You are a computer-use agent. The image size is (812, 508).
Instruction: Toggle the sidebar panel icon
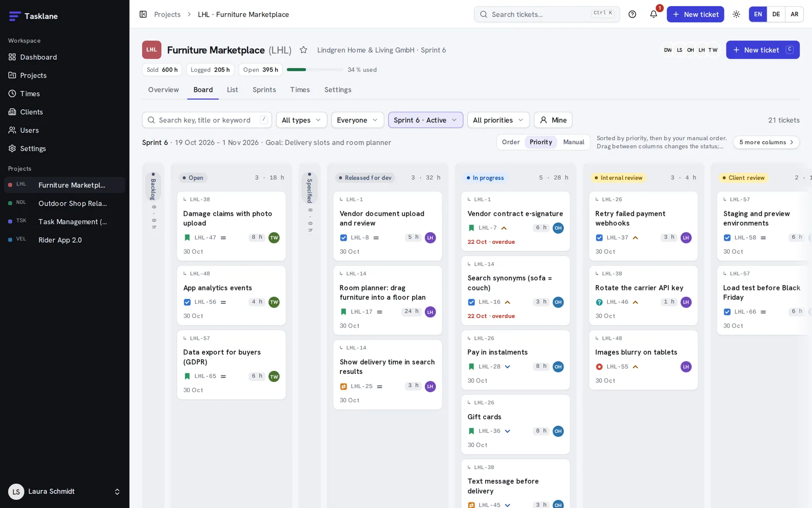[x=143, y=14]
